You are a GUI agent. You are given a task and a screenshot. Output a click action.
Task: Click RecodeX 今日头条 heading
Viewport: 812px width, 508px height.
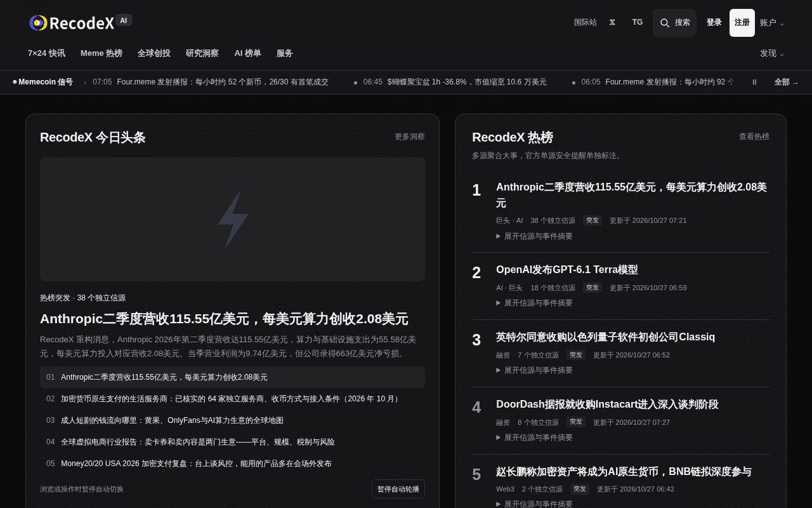pyautogui.click(x=93, y=137)
